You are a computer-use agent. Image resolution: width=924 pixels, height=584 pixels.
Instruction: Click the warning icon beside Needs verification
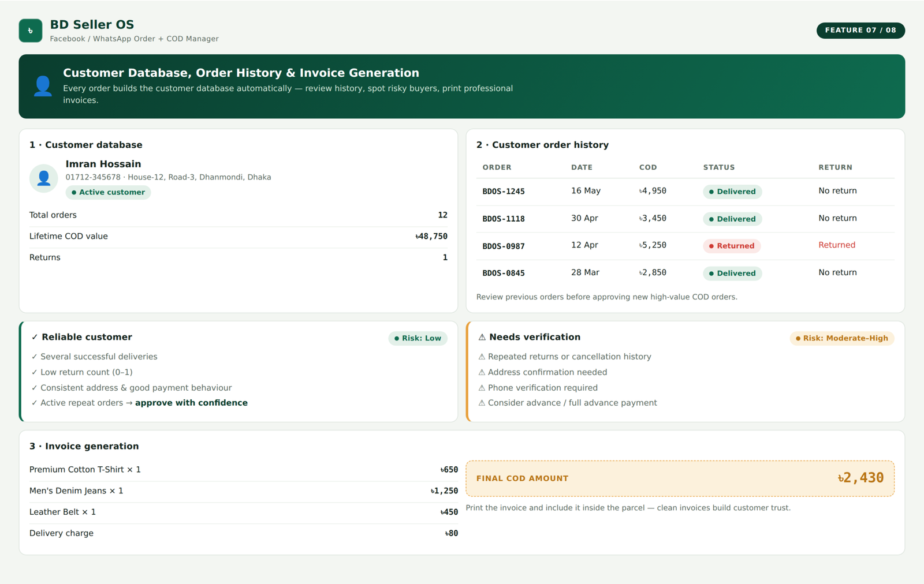tap(482, 337)
